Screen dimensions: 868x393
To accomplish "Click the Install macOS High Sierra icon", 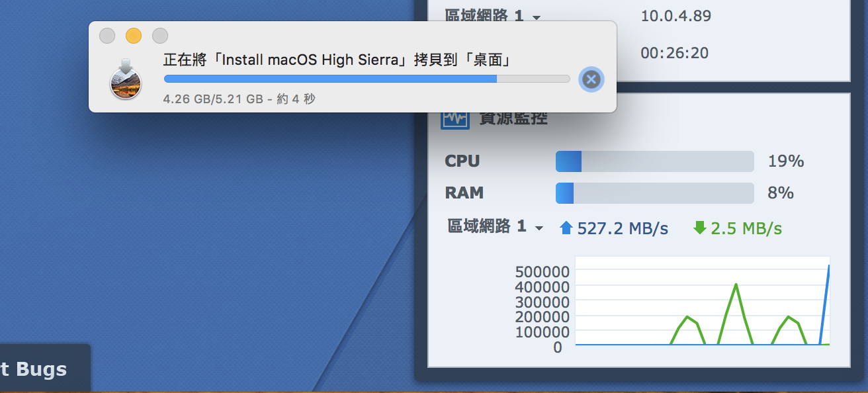I will [x=126, y=80].
